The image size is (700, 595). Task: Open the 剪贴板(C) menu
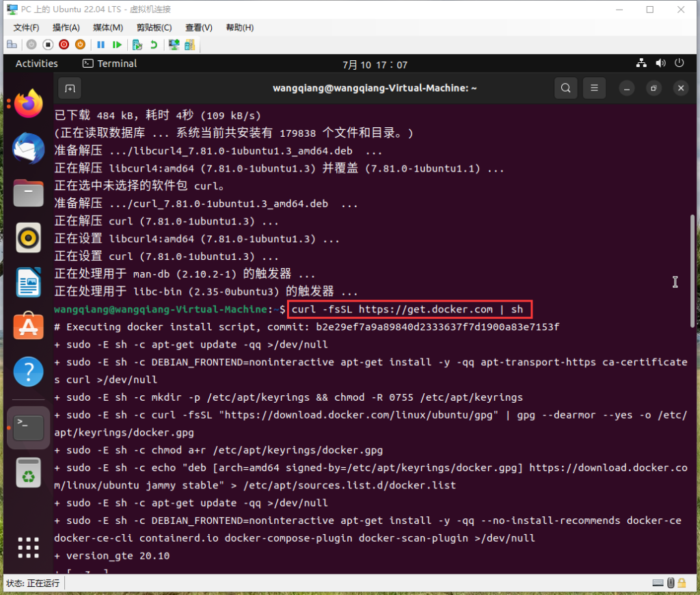[x=153, y=27]
